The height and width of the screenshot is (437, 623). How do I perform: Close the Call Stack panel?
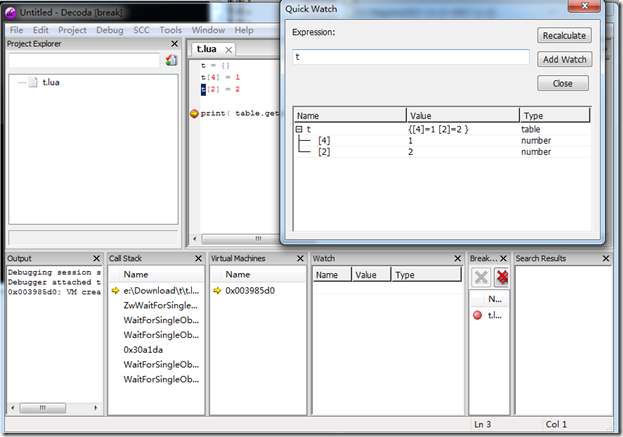click(x=199, y=259)
